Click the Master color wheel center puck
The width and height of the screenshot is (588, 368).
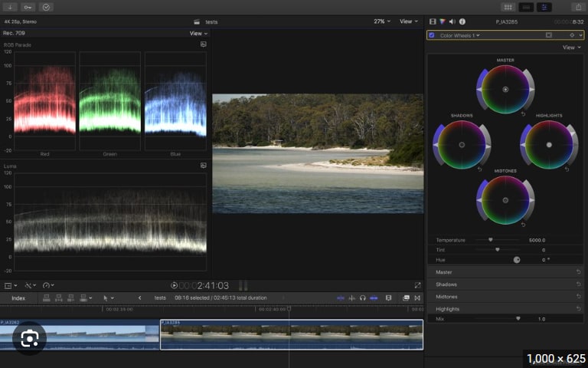tap(505, 90)
